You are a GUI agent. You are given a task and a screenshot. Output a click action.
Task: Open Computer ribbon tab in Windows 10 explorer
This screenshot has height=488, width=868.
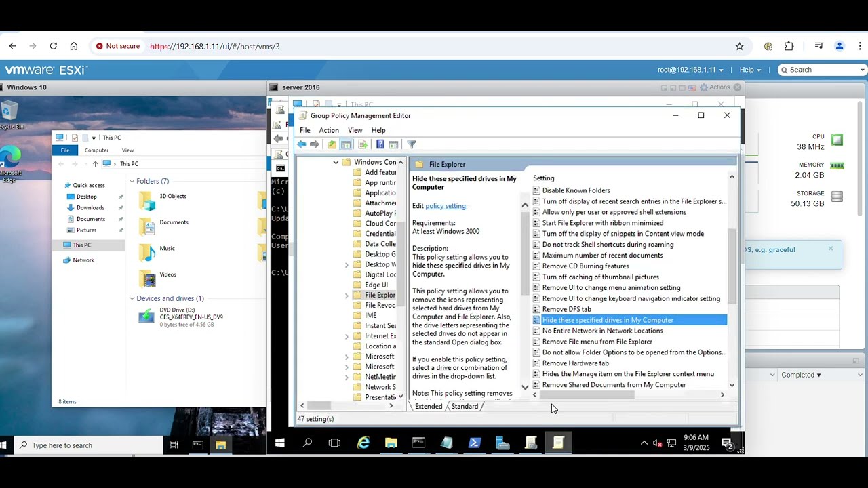click(x=96, y=150)
